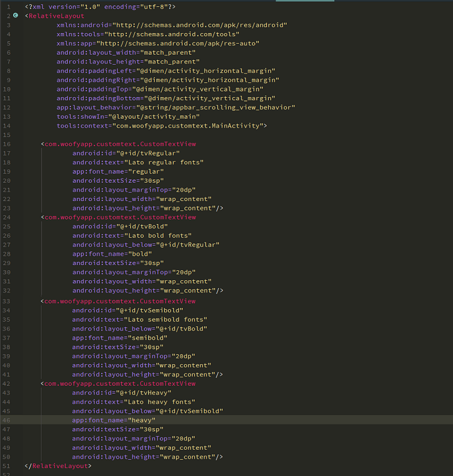Click line number 33 in the gutter
The height and width of the screenshot is (476, 453).
[x=6, y=301]
